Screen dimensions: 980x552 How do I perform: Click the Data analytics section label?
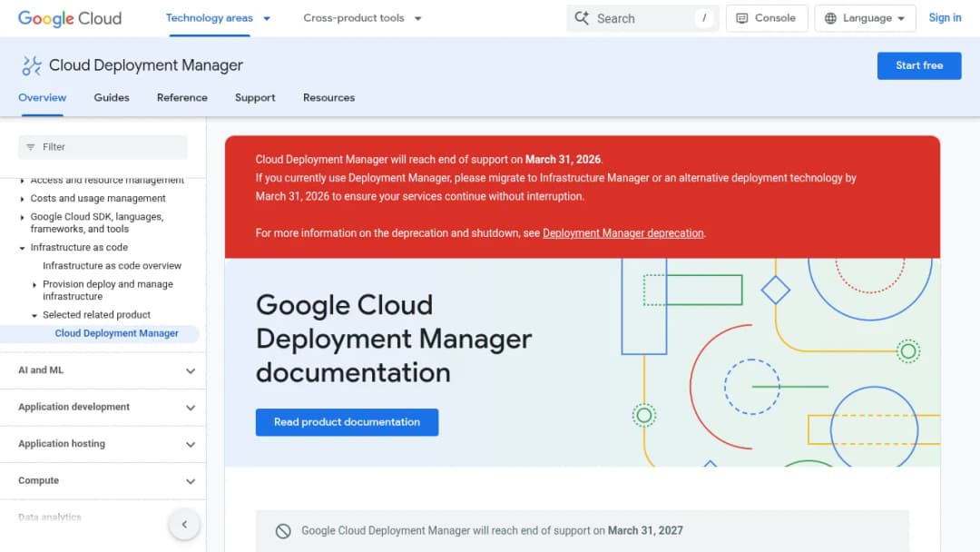50,517
